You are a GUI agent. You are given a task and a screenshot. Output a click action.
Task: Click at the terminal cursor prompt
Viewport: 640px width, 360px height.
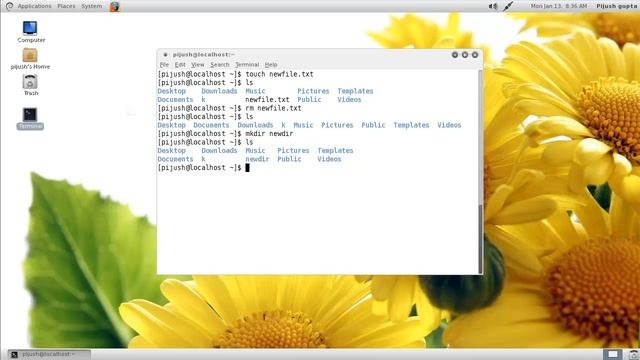click(247, 168)
